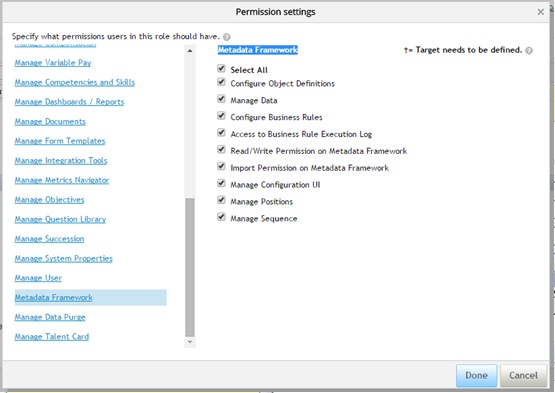Open Manage Data Purge permissions

pos(50,317)
